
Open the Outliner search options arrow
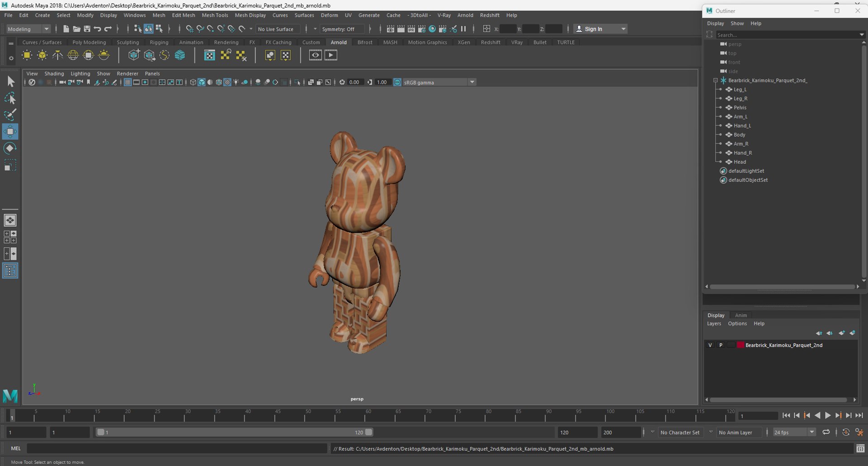coord(862,35)
